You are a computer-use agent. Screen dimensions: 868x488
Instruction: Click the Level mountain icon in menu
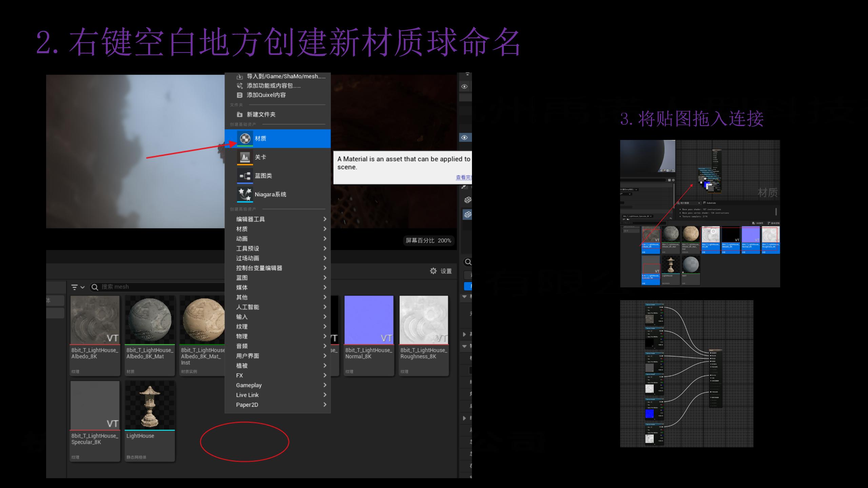(245, 157)
